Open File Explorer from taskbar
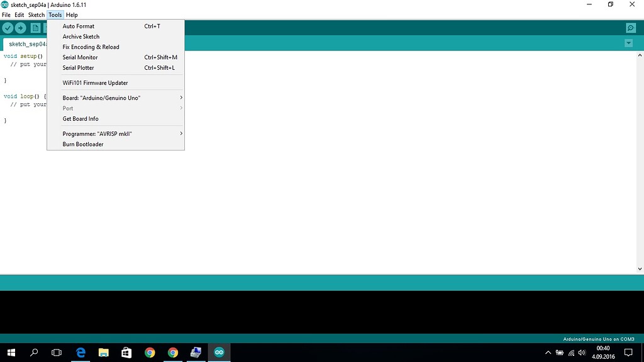 point(104,353)
